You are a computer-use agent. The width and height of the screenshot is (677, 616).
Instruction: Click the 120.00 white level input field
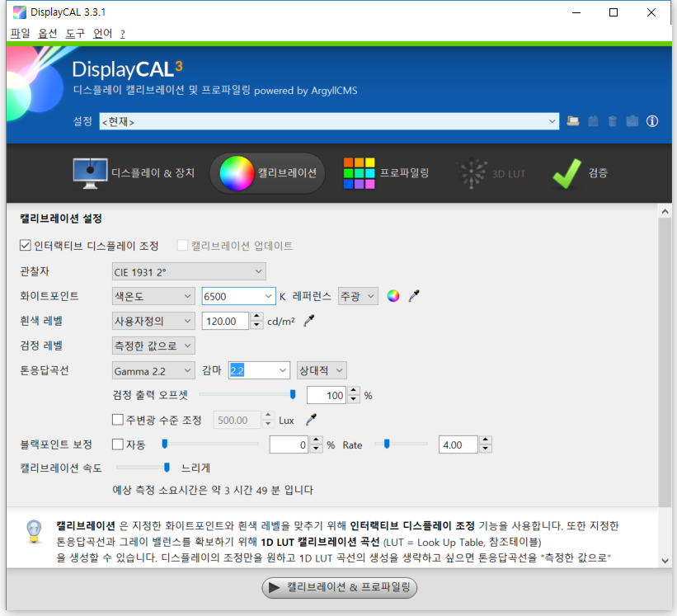(223, 321)
